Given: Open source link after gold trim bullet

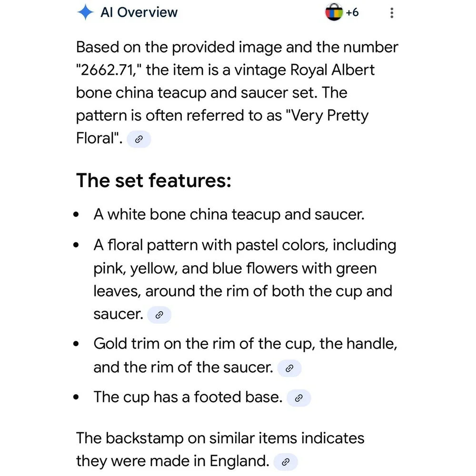Looking at the screenshot, I should tap(289, 368).
